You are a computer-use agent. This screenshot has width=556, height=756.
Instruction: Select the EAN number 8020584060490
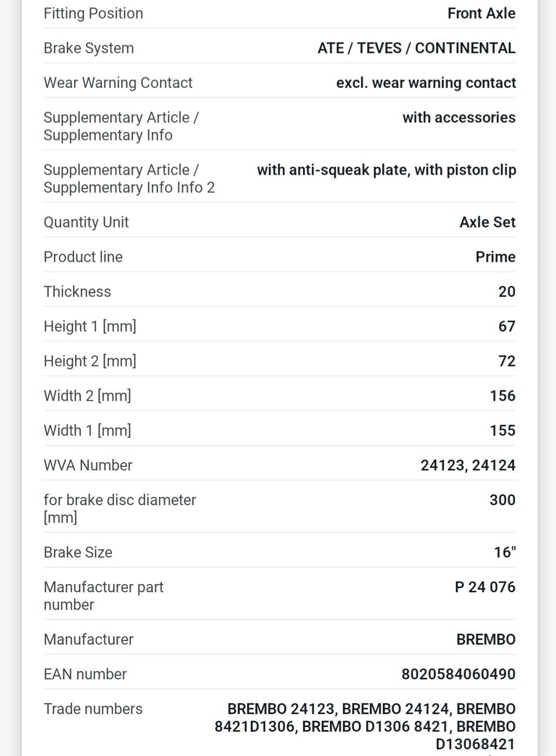coord(459,674)
